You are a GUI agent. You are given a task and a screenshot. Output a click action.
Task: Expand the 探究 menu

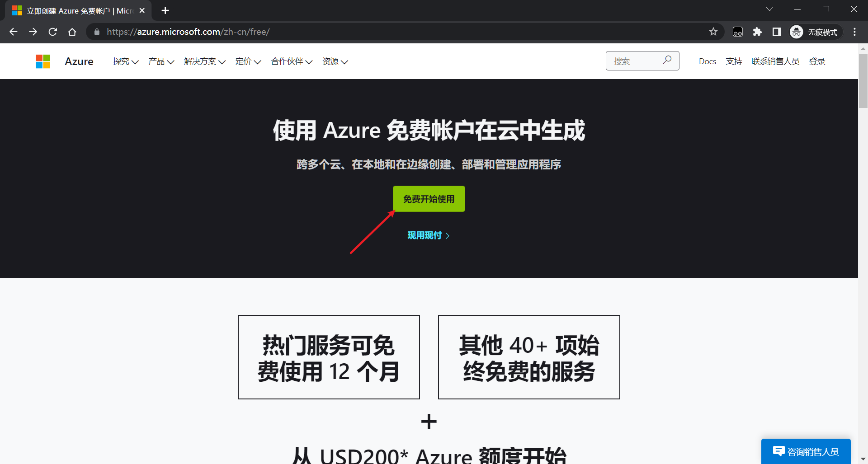point(126,61)
